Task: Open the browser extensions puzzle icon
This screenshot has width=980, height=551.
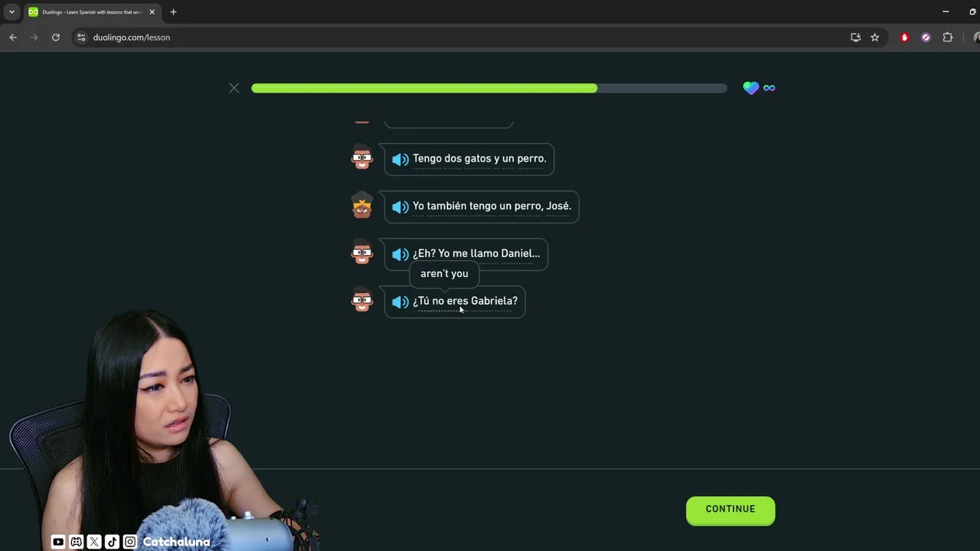Action: [947, 37]
